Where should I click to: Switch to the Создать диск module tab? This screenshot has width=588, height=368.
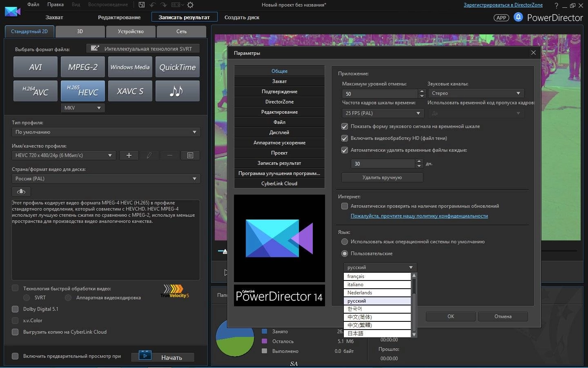(242, 18)
